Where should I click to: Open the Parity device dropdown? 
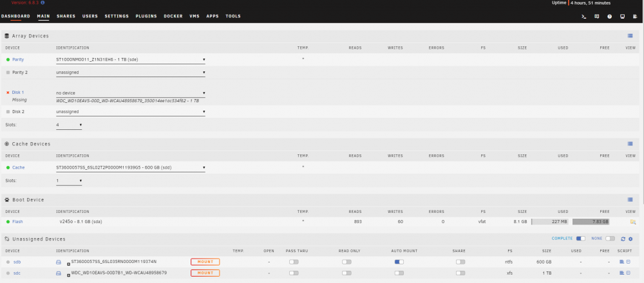pyautogui.click(x=131, y=60)
